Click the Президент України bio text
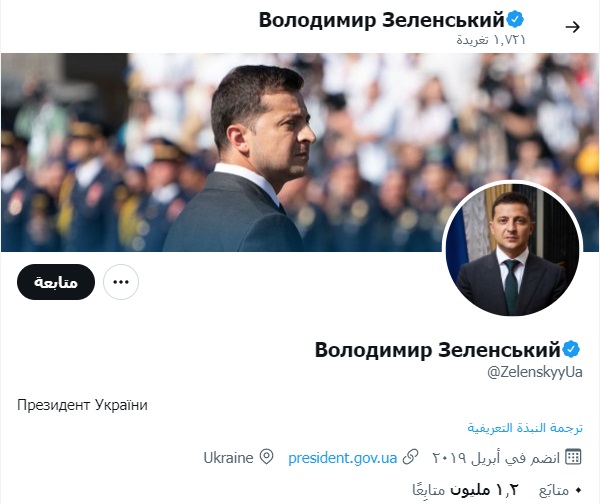This screenshot has height=504, width=600. (82, 405)
